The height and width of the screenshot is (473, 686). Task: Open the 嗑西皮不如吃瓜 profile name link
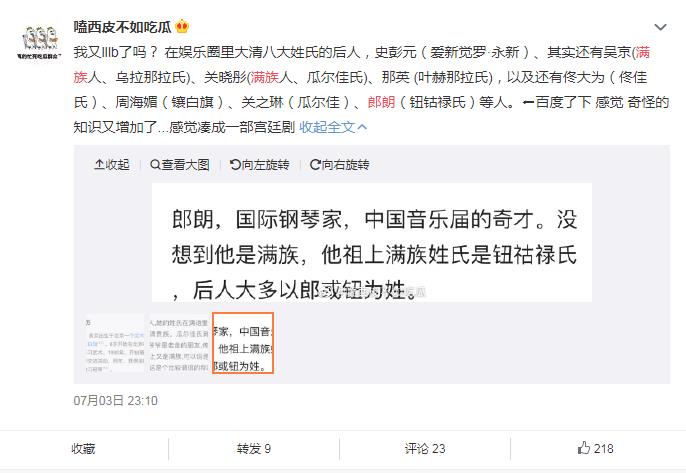tap(122, 27)
